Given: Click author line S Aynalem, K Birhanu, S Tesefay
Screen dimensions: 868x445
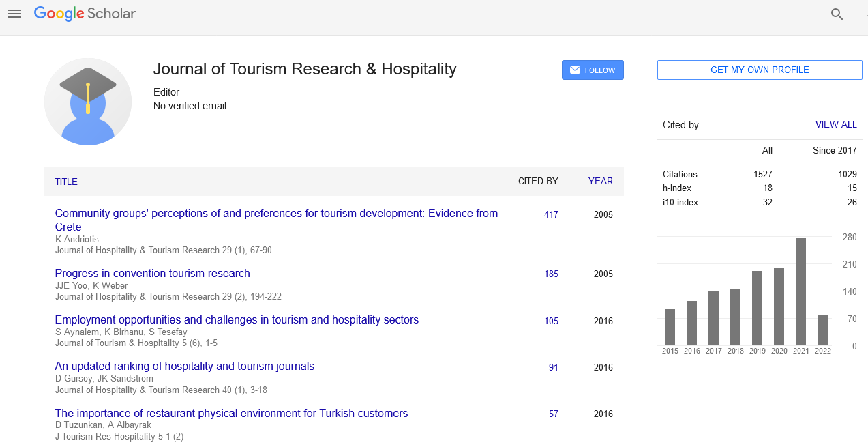Looking at the screenshot, I should [121, 332].
